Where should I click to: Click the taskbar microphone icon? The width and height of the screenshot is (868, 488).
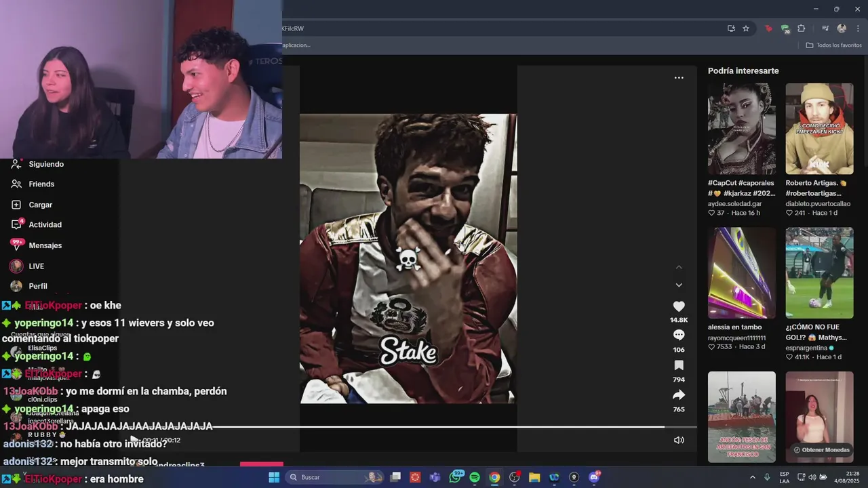tap(767, 477)
